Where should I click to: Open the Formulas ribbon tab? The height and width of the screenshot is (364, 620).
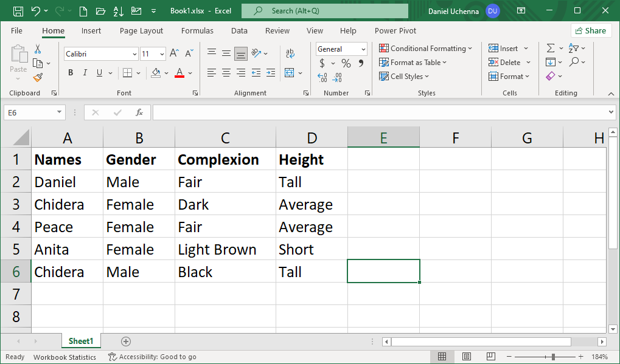(197, 31)
